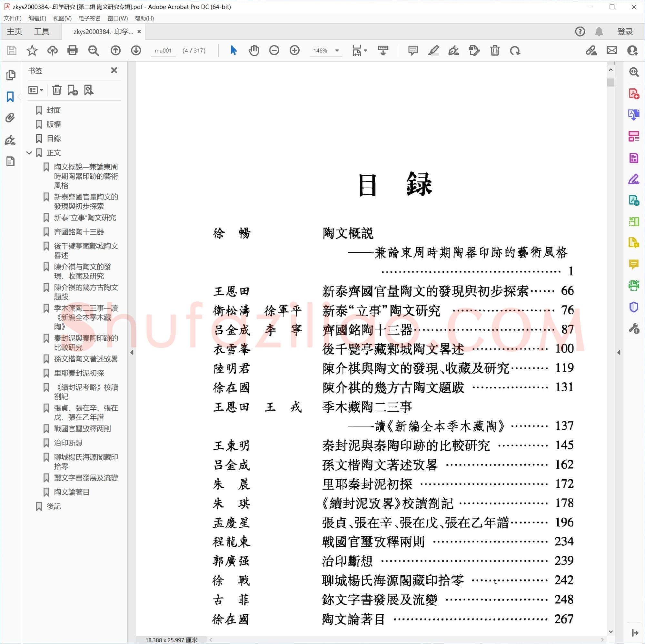Go to next page arrow
645x644 pixels.
tap(136, 50)
